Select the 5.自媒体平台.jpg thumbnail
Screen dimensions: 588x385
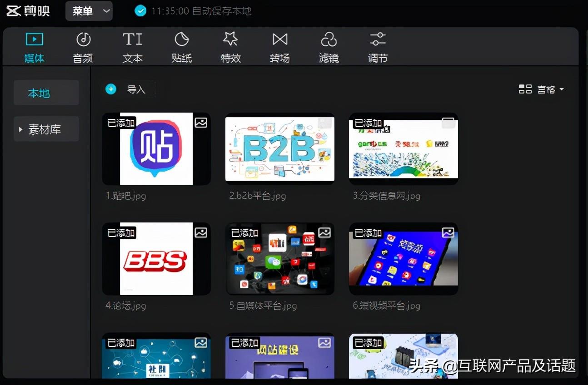tap(280, 259)
